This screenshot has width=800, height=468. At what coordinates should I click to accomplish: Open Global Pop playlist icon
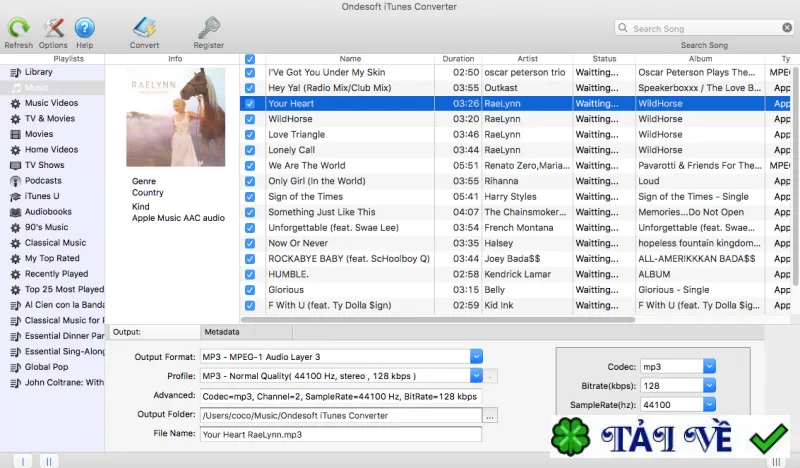coord(16,367)
